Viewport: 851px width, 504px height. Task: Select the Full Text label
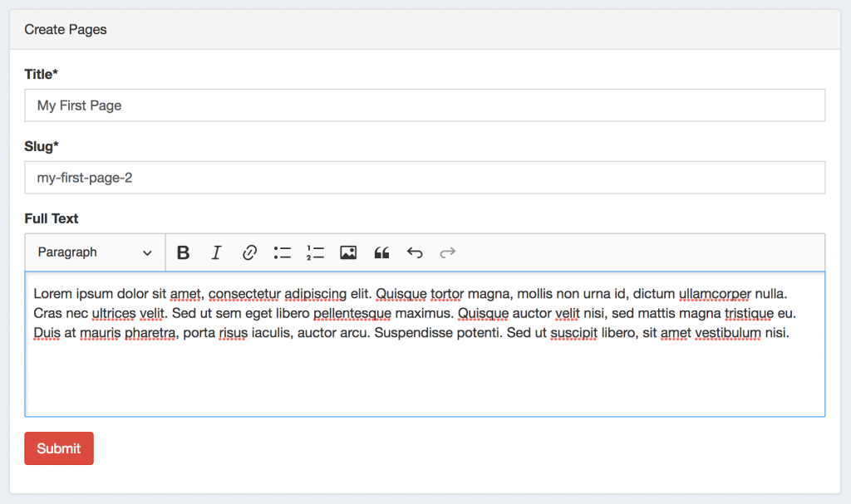52,218
